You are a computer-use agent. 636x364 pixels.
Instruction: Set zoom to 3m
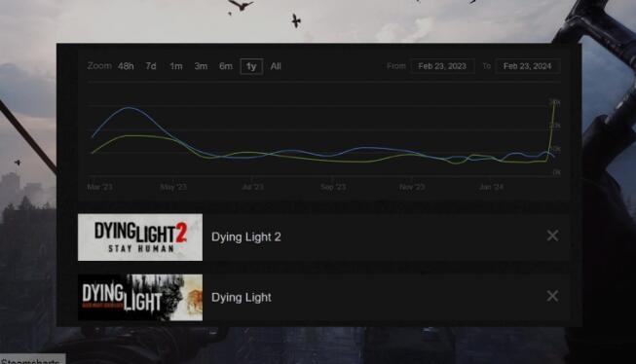pyautogui.click(x=201, y=66)
